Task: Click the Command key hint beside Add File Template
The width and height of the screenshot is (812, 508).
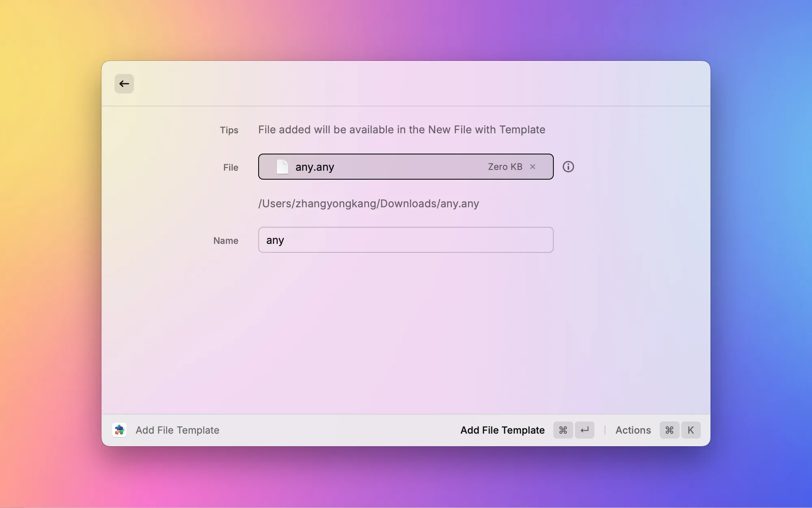Action: coord(563,430)
